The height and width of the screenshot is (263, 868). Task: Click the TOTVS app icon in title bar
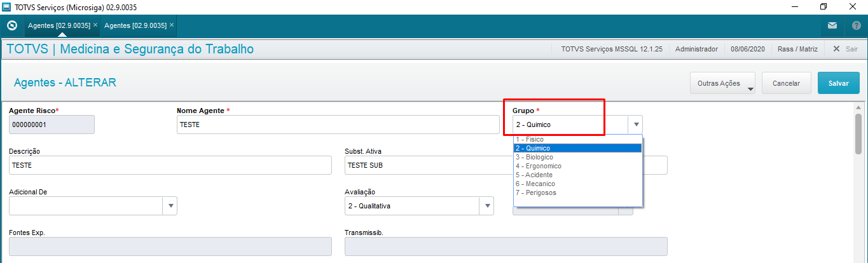(6, 7)
